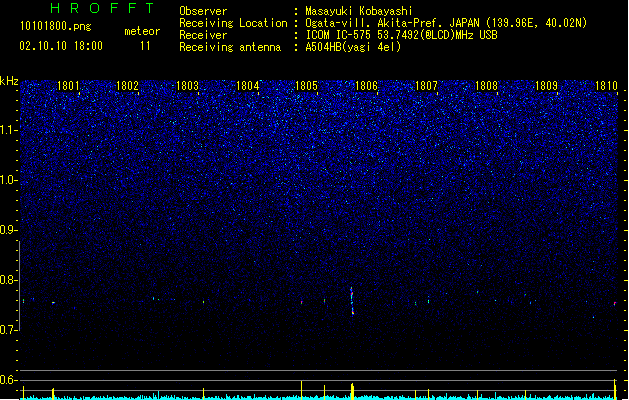The width and height of the screenshot is (629, 400).
Task: Click the meteor count value 11
Action: coord(145,46)
